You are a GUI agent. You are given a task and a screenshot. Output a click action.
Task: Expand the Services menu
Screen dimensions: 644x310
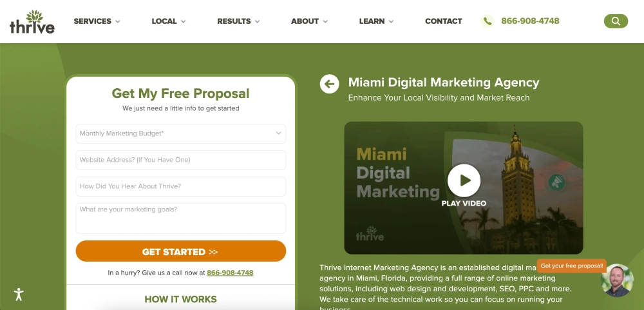tap(97, 21)
